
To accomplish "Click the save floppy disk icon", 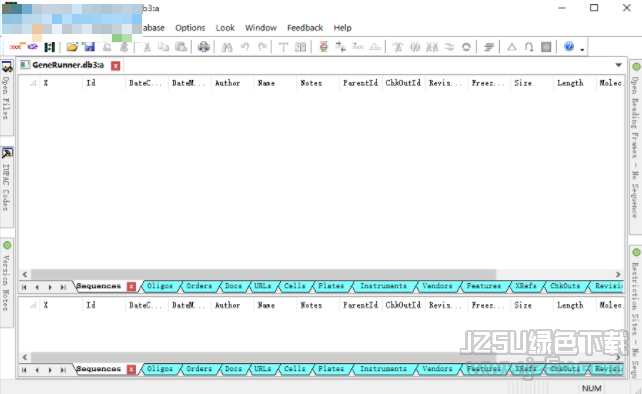I will [89, 47].
